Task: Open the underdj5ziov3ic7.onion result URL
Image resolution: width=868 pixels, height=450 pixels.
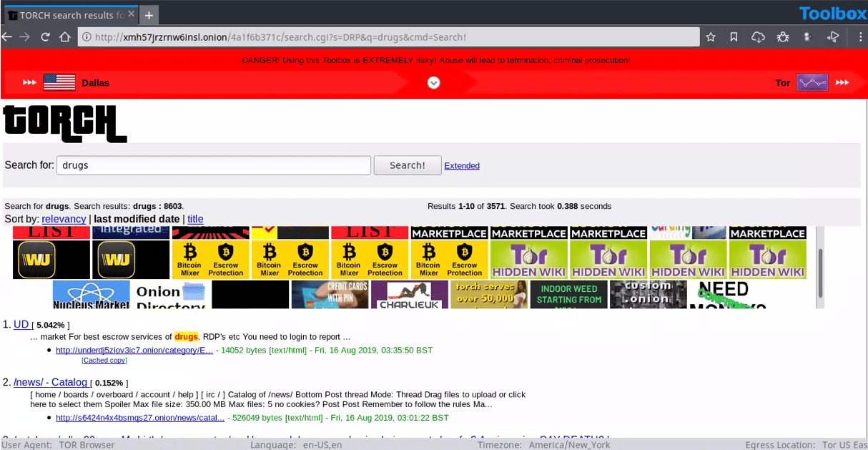Action: (x=134, y=350)
